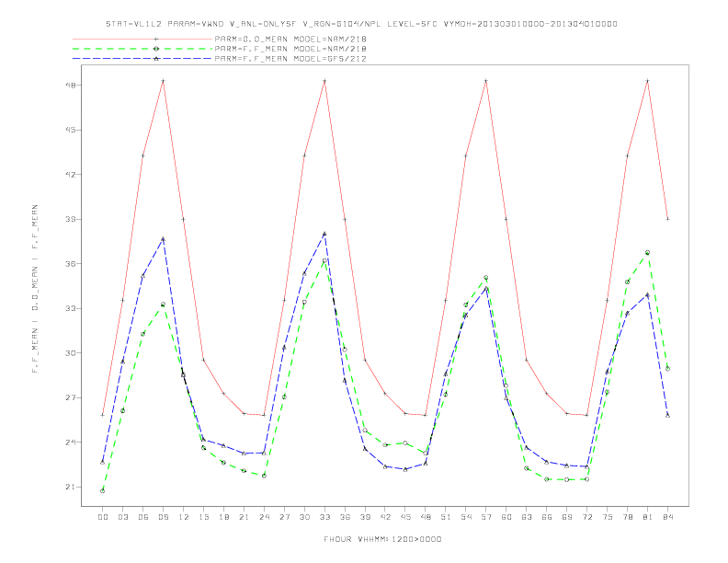728x563 pixels.
Task: Click x-axis forecast hour label 69
Action: tap(567, 517)
